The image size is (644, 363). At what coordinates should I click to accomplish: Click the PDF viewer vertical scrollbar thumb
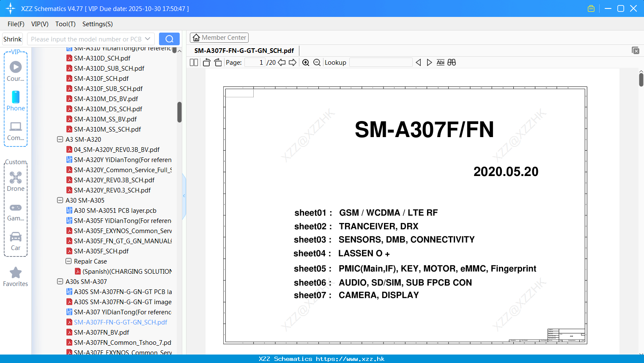(641, 79)
